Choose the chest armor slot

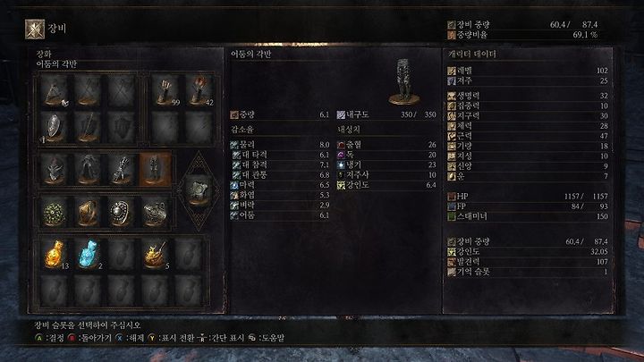click(88, 170)
